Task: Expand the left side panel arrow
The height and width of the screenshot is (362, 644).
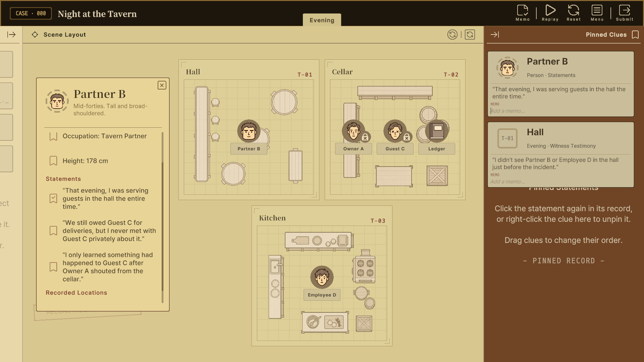Action: 11,35
